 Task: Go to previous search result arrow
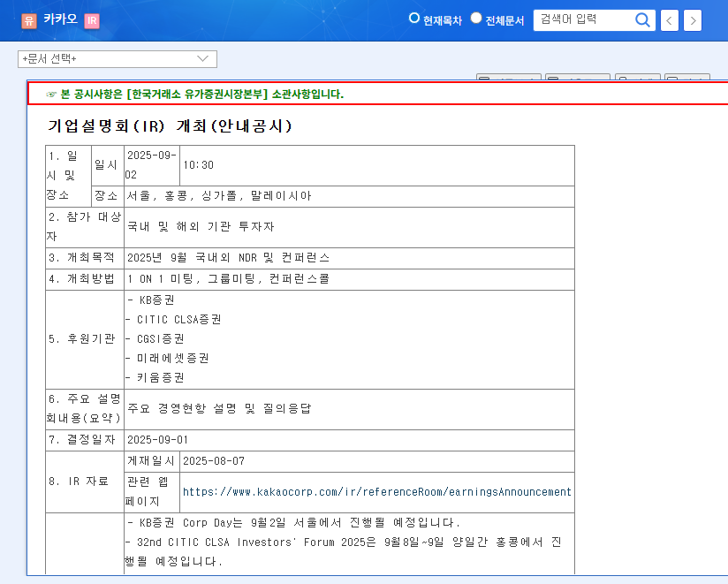point(669,20)
